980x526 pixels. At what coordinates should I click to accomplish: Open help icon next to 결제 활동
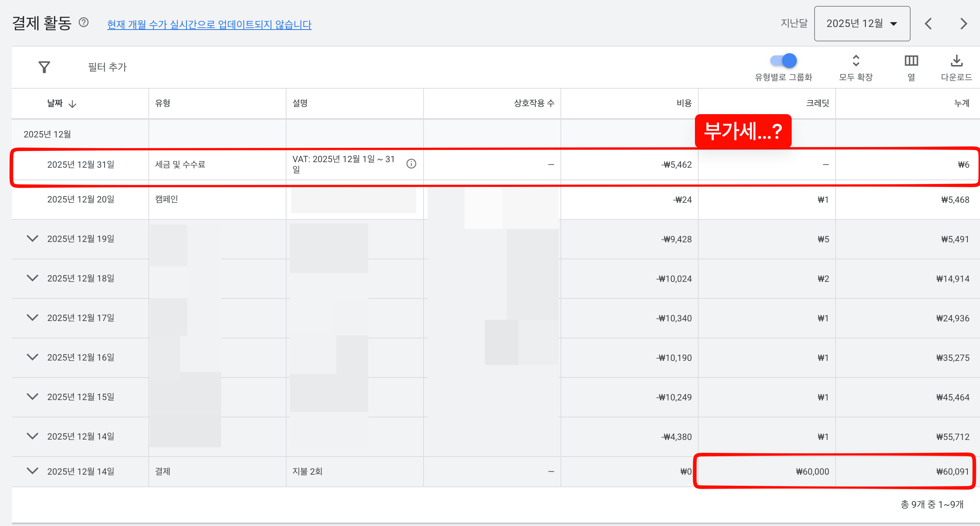click(84, 23)
